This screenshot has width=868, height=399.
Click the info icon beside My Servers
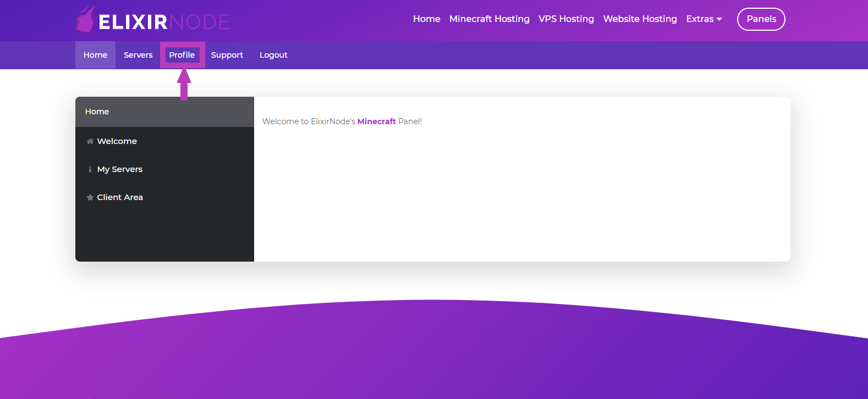[x=90, y=169]
